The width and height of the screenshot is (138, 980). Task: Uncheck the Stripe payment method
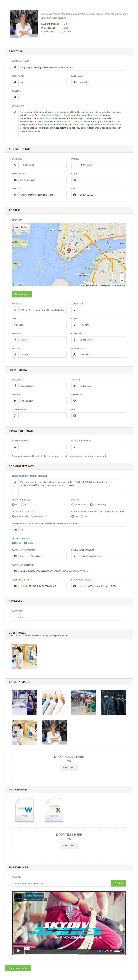pos(26,543)
